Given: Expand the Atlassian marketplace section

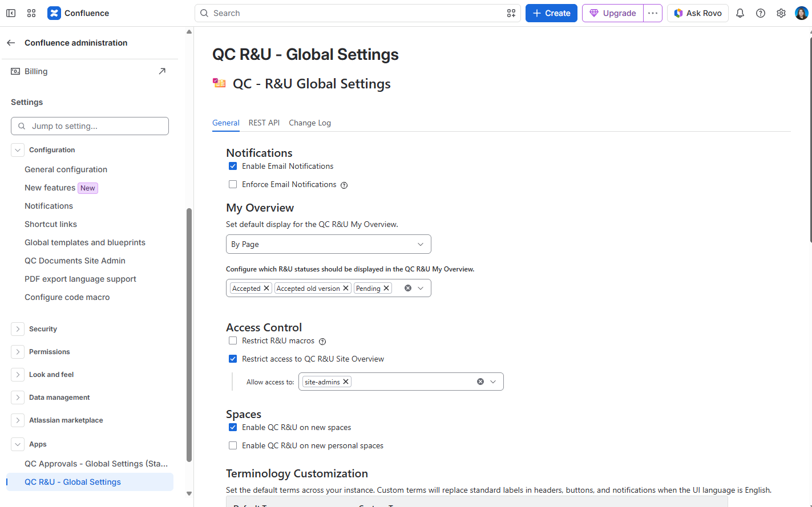Looking at the screenshot, I should (18, 420).
